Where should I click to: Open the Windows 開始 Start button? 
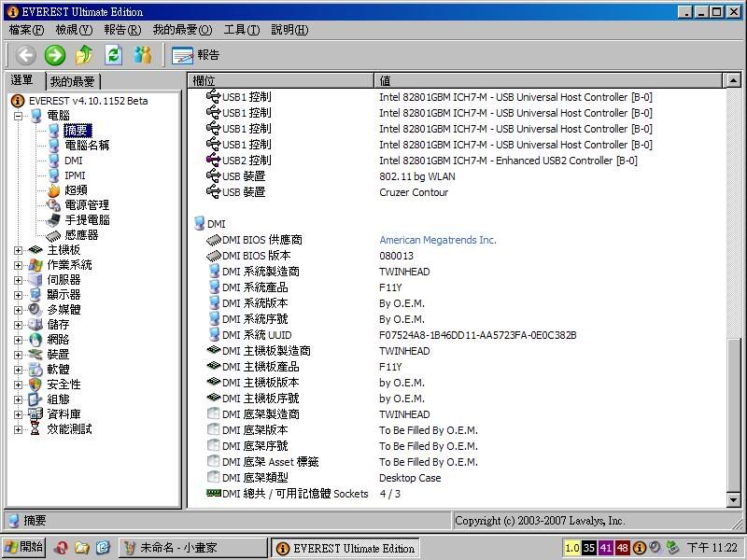click(24, 548)
